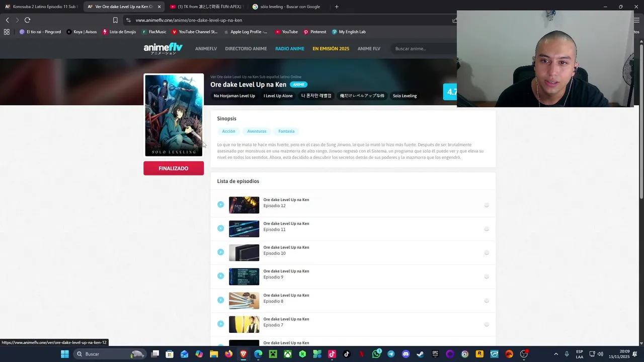Screen dimensions: 644x362
Task: Click the Solo Leveling cover poster
Action: click(174, 115)
